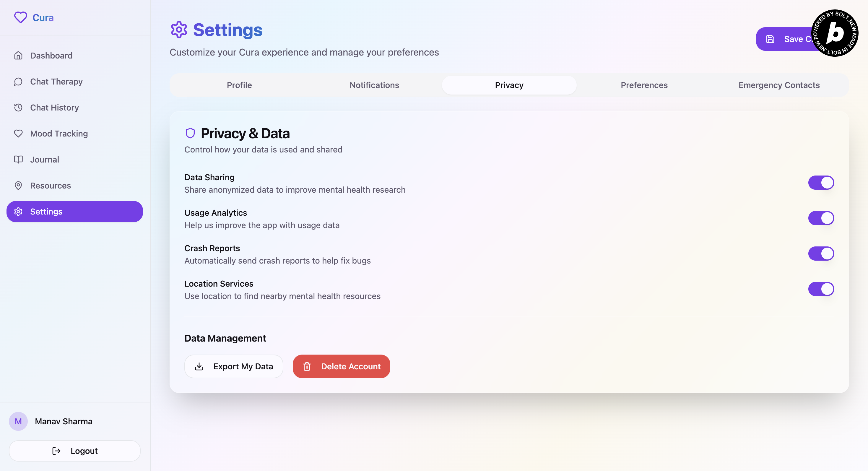The height and width of the screenshot is (471, 868).
Task: Disable the Location Services toggle
Action: coord(821,289)
